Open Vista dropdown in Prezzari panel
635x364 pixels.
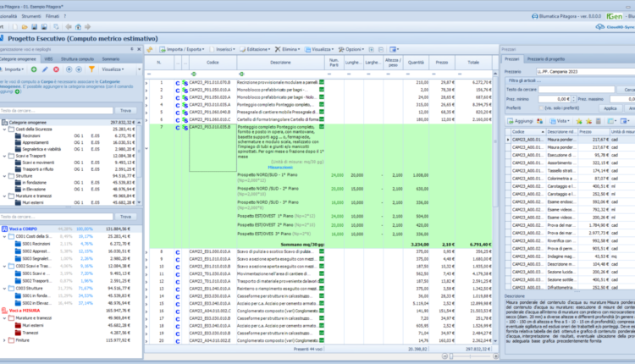[560, 121]
